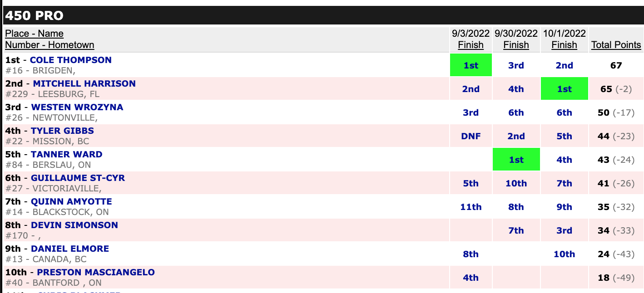Click the Devin Simonson name link
This screenshot has height=293, width=644.
point(74,225)
